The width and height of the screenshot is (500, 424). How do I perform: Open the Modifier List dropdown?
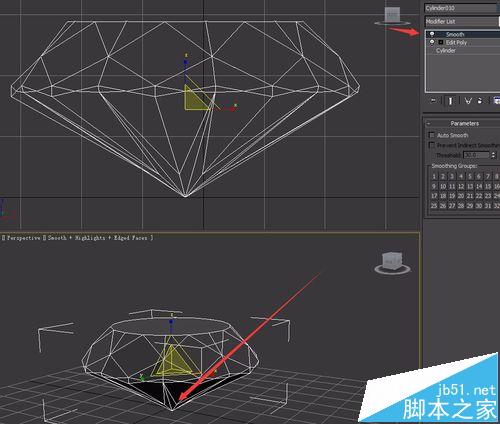[462, 21]
